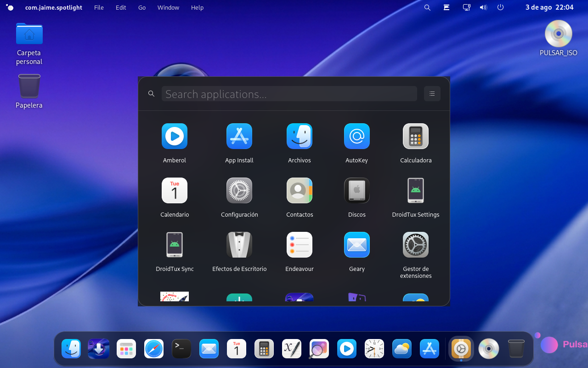The height and width of the screenshot is (368, 588).
Task: Click the activities logo in top-left corner
Action: pos(10,7)
